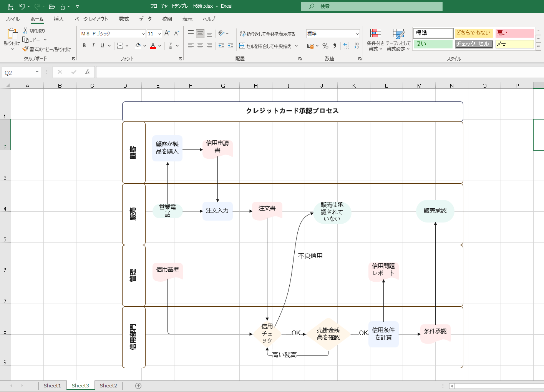Switch to the ページ レイアウト tab

pos(91,19)
